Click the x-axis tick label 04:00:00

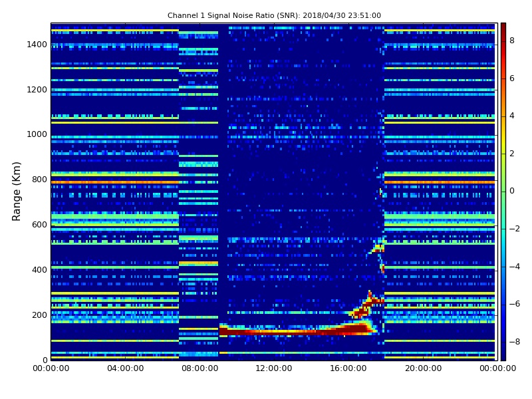(126, 368)
